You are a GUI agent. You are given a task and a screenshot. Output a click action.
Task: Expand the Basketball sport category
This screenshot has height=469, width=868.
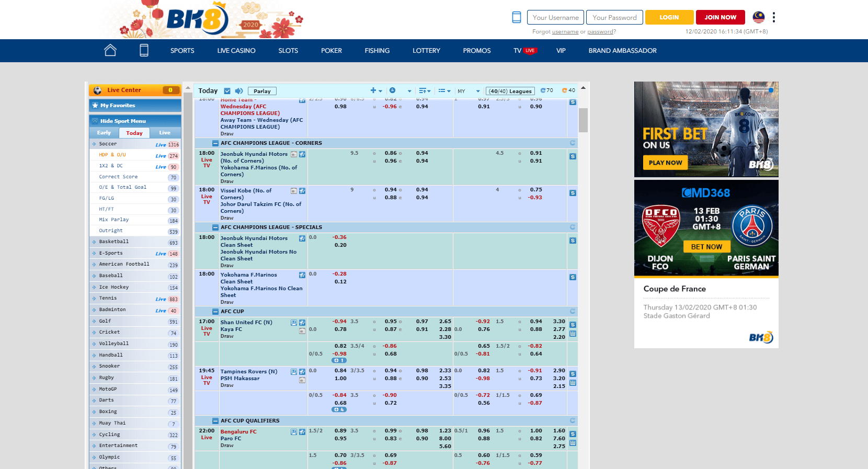135,242
